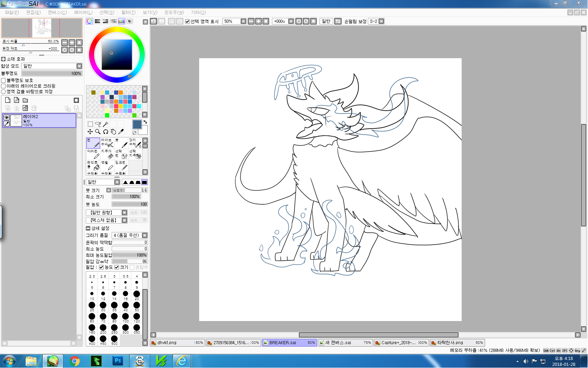Screen dimensions: 588x368
Task: Select the lasso selection tool
Action: (98, 124)
